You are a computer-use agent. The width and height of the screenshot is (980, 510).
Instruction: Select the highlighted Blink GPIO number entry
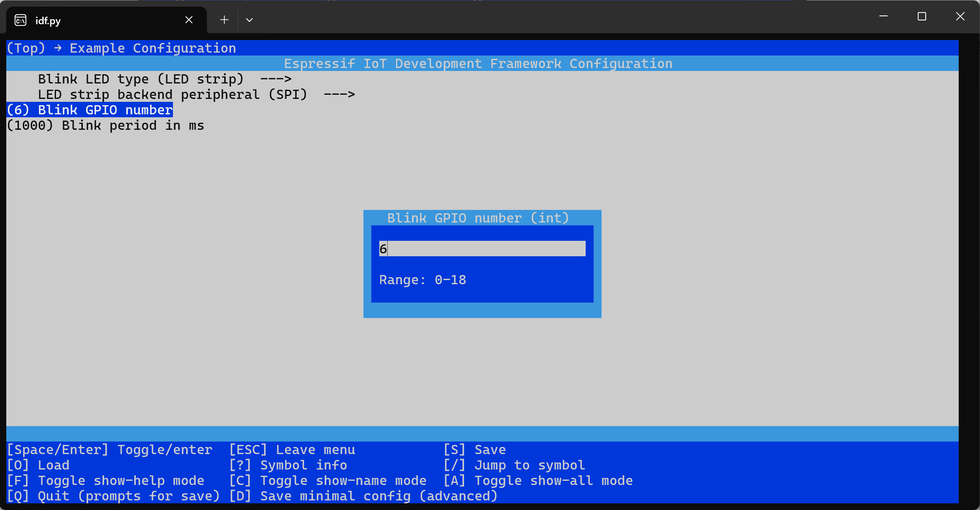coord(89,110)
